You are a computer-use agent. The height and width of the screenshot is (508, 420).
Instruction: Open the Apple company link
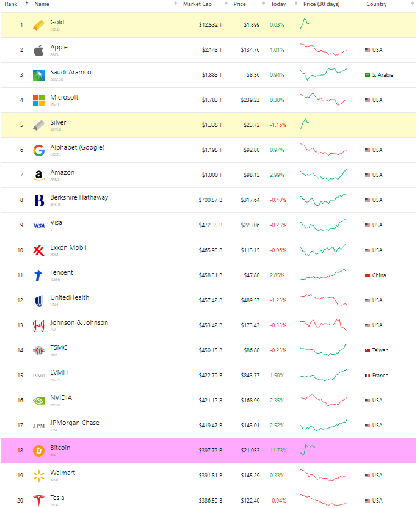(59, 47)
